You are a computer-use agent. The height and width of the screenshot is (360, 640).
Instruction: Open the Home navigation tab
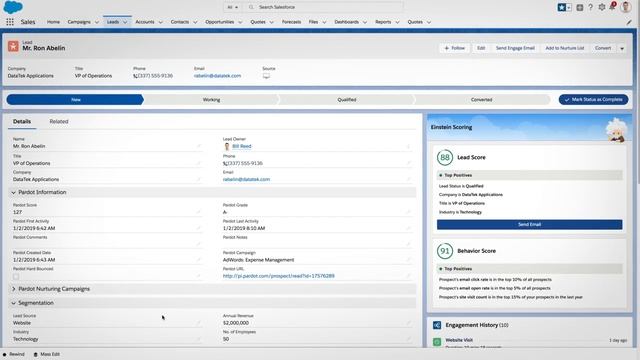click(53, 22)
